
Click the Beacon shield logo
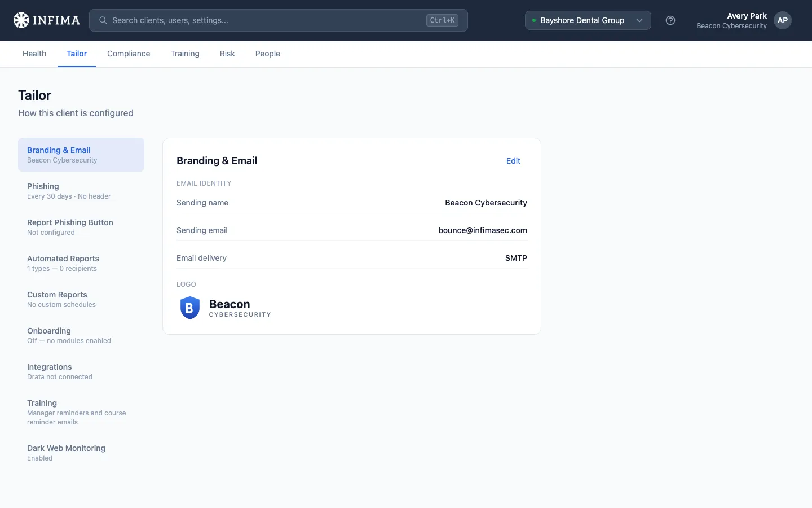pos(190,308)
